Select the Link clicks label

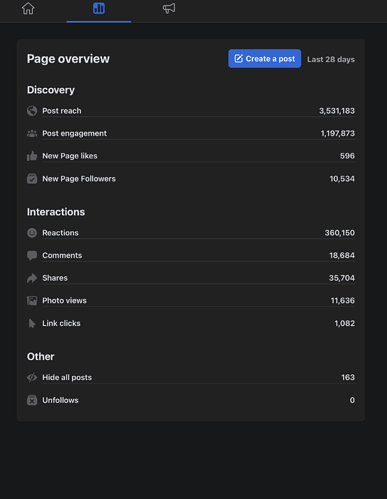(61, 323)
